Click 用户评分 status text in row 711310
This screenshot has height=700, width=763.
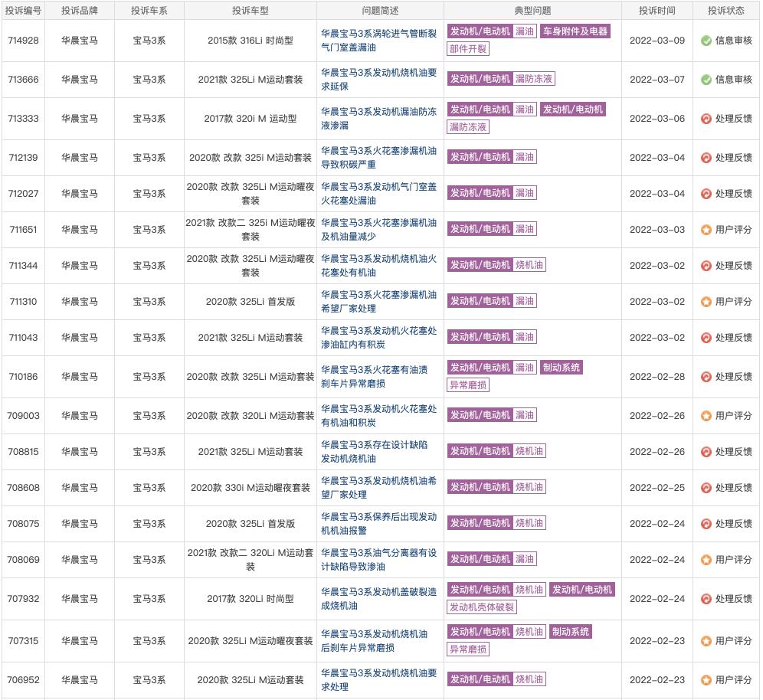733,302
